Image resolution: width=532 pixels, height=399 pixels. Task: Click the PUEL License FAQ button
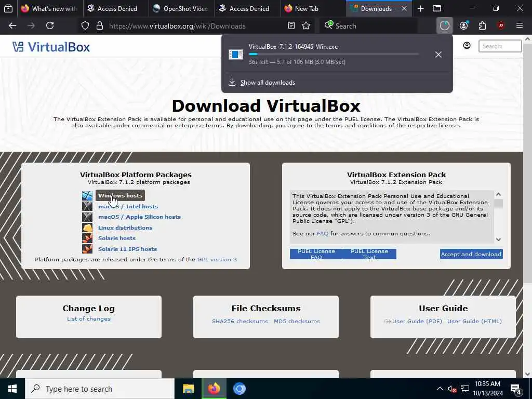pyautogui.click(x=316, y=254)
